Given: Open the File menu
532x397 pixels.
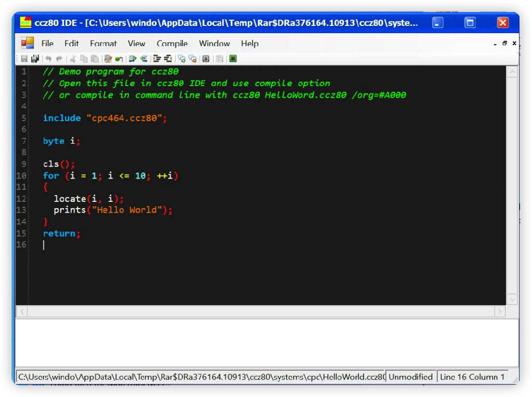Looking at the screenshot, I should (x=47, y=44).
